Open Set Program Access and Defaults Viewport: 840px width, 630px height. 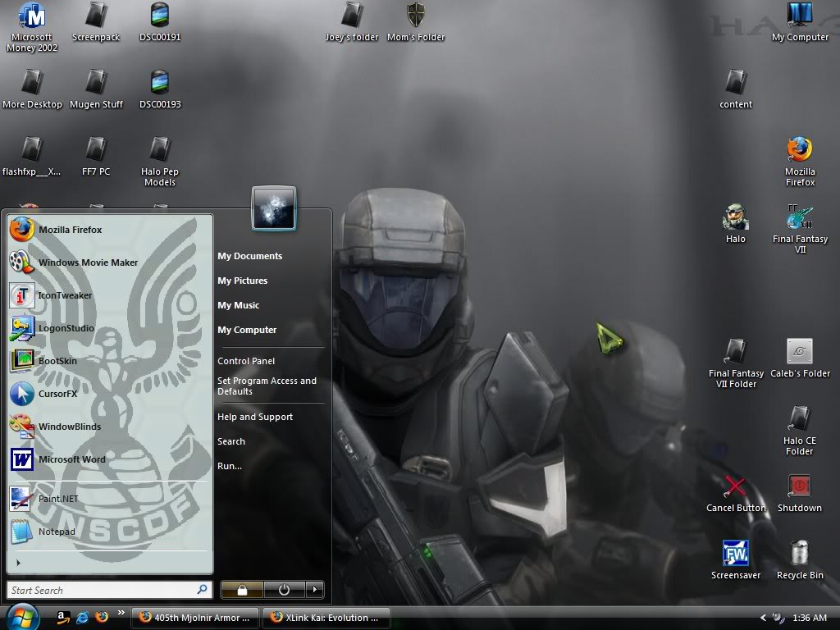pyautogui.click(x=267, y=386)
